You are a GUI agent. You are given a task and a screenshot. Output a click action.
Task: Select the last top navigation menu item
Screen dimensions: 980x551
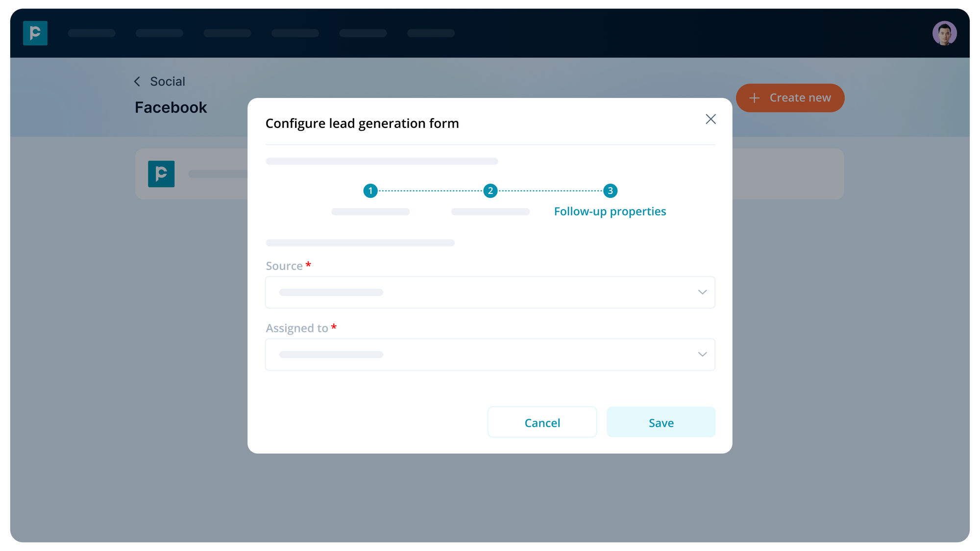[x=431, y=33]
